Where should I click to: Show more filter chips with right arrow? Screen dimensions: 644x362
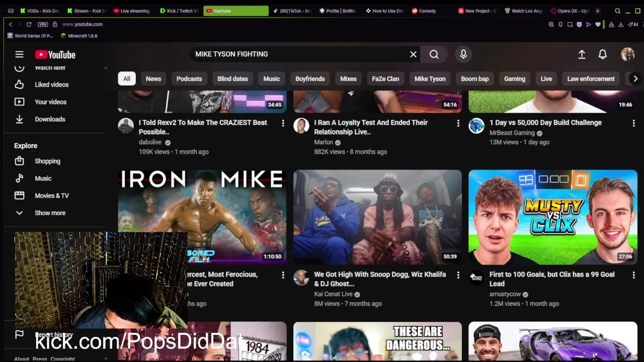(635, 78)
